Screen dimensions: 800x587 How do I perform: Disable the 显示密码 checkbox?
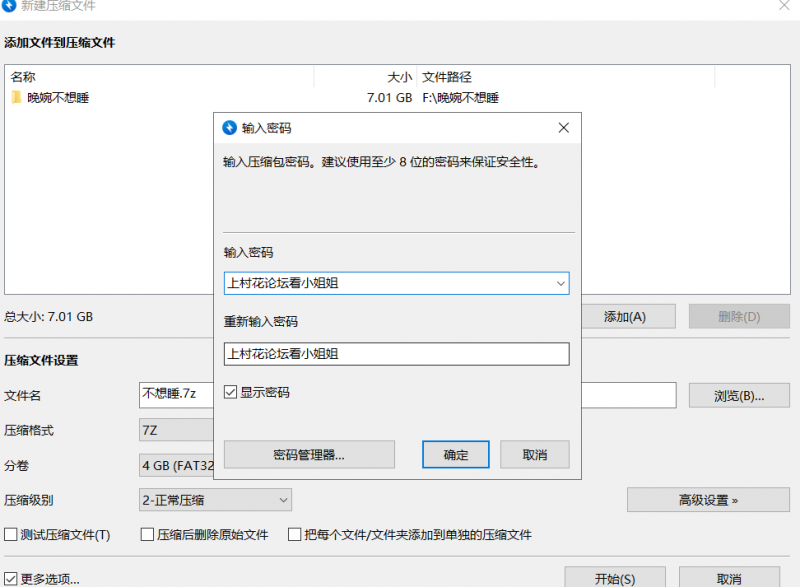coord(231,391)
